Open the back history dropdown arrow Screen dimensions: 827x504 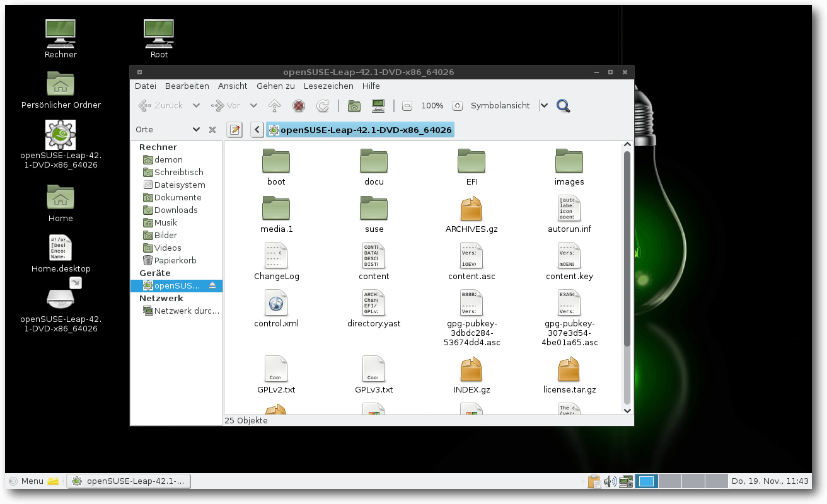[x=196, y=106]
